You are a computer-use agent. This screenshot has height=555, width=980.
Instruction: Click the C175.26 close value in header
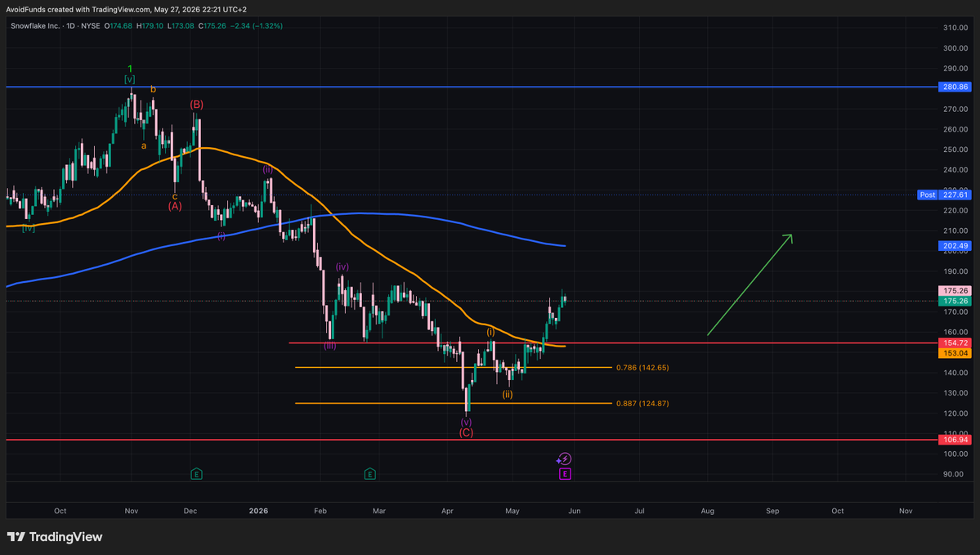[x=212, y=26]
